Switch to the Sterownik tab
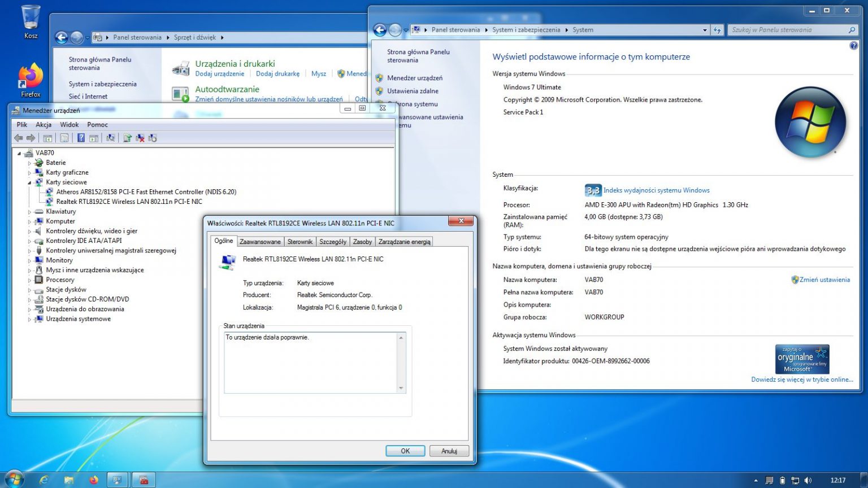 click(300, 241)
